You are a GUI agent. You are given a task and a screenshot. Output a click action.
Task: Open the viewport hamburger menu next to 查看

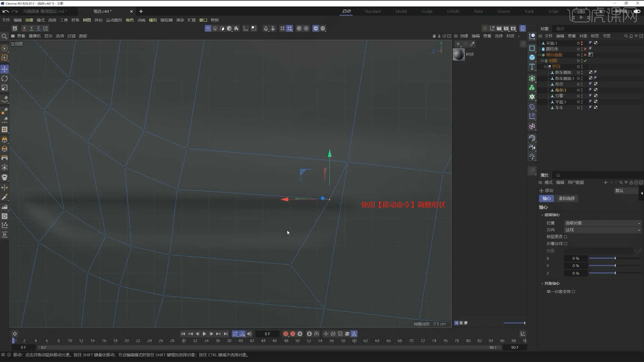click(x=13, y=36)
